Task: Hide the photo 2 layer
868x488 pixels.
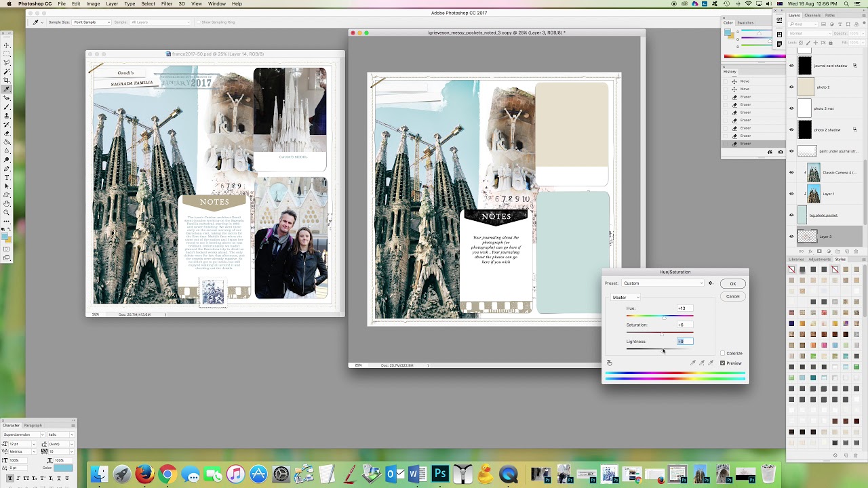Action: 791,87
